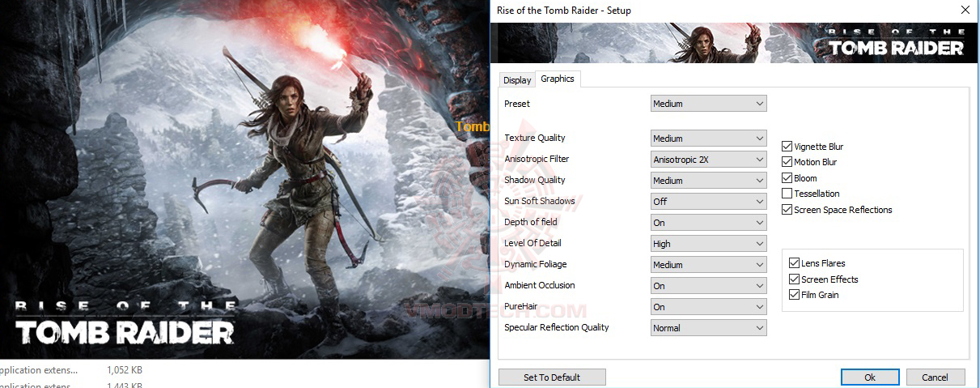The width and height of the screenshot is (980, 388).
Task: Toggle Screen Space Reflections checkbox
Action: 787,210
